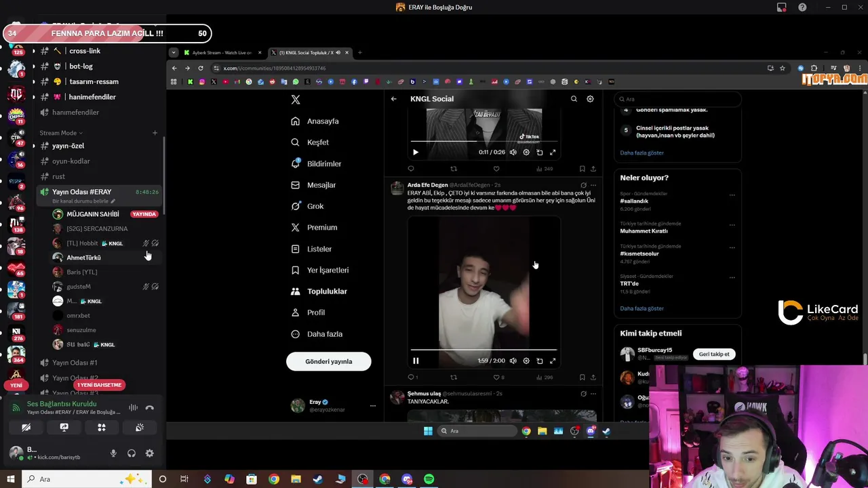Bookmark this page with the star icon
Image resolution: width=868 pixels, height=488 pixels.
click(x=782, y=68)
